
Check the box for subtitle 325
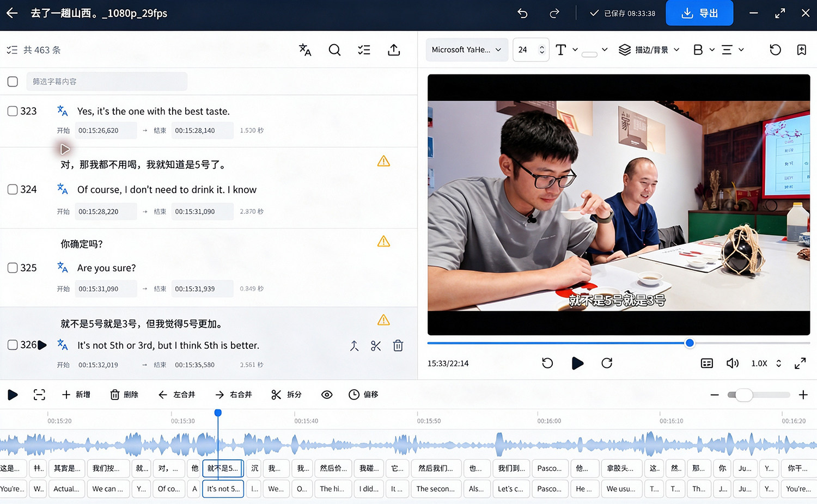pyautogui.click(x=13, y=268)
